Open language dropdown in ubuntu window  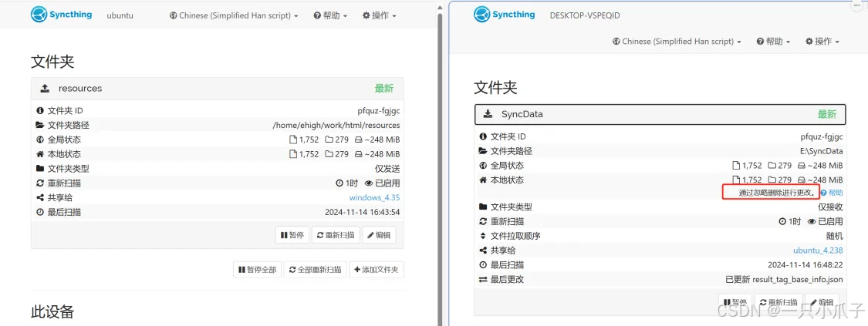pyautogui.click(x=234, y=15)
